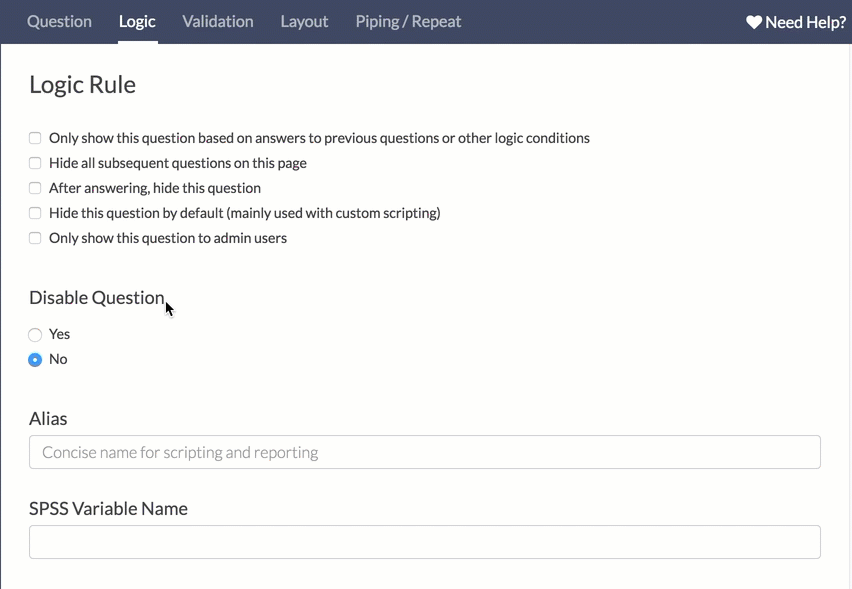Click the SPSS Variable Name input box
Screen dimensions: 852x589
coord(425,542)
